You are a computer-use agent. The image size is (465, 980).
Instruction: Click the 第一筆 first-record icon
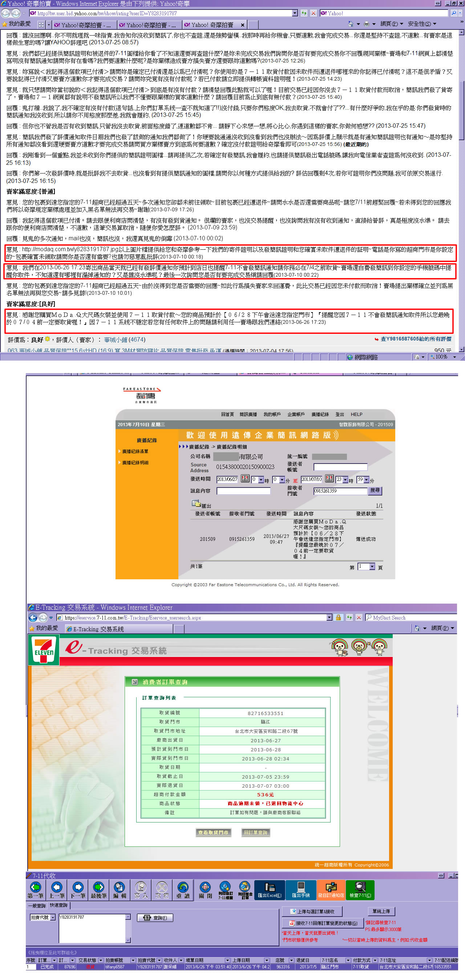pos(35,890)
